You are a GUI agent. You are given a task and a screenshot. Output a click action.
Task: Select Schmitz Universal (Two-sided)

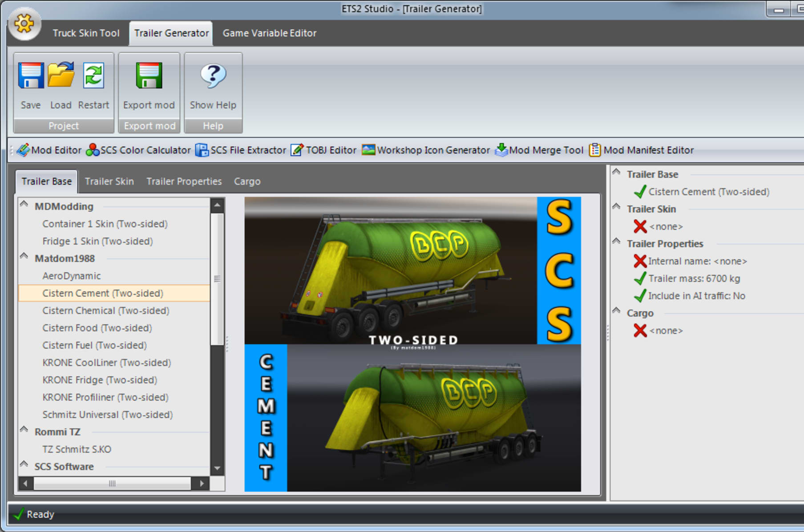(x=108, y=415)
